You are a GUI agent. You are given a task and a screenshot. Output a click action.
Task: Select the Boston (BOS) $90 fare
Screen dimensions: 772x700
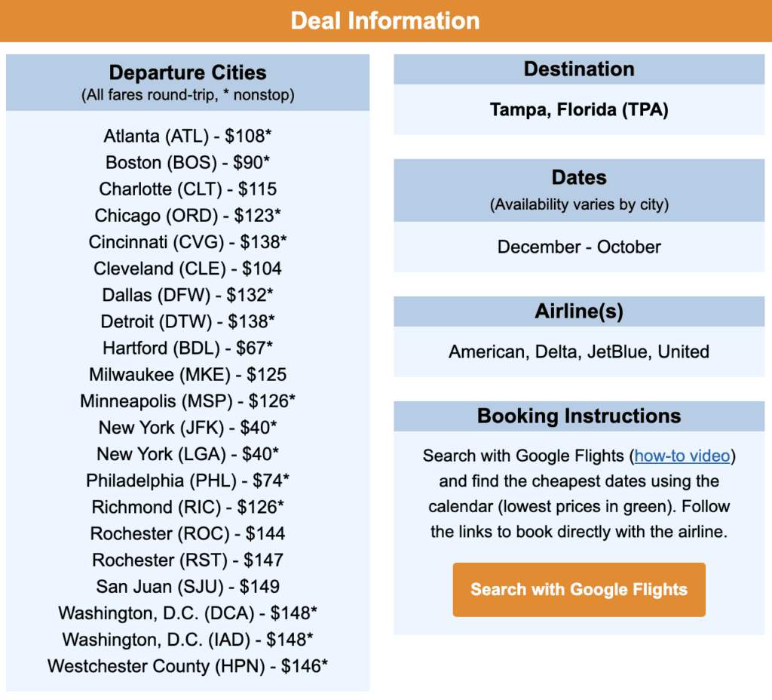pos(188,162)
